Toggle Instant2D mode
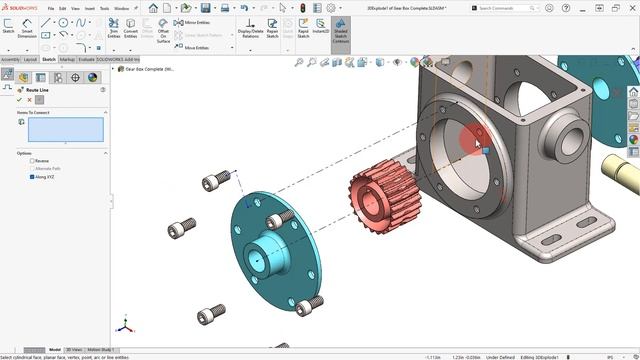Screen dimensions: 640x360 [321, 27]
